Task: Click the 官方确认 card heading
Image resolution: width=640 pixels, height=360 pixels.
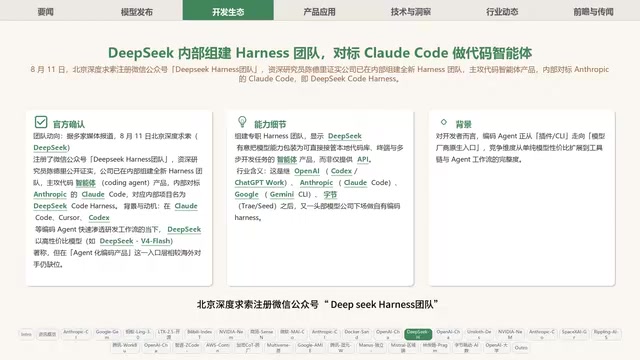Action: pos(69,124)
